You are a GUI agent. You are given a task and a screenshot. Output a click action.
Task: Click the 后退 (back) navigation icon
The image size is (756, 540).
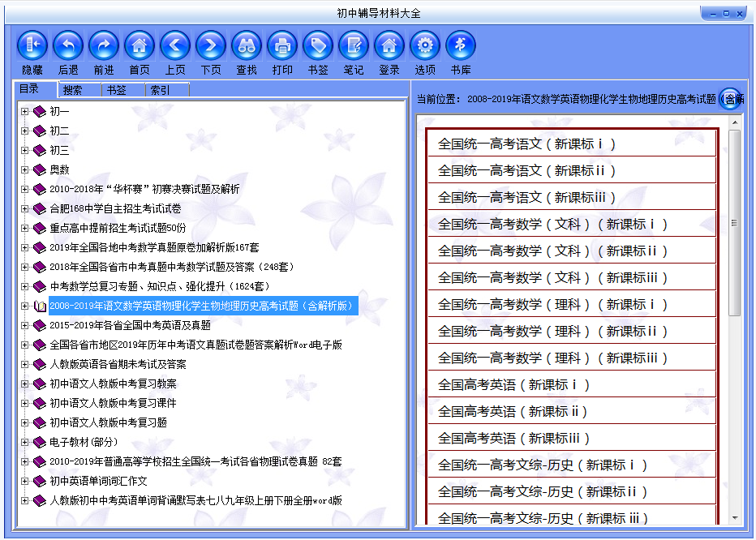pyautogui.click(x=67, y=46)
